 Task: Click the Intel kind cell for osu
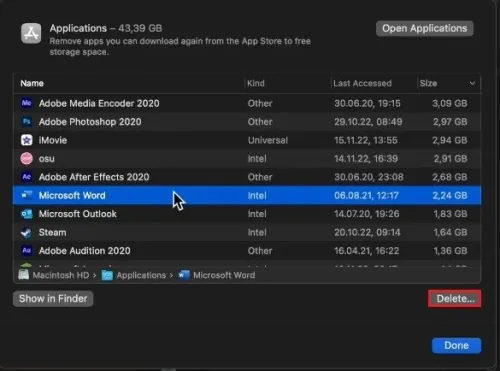(257, 159)
